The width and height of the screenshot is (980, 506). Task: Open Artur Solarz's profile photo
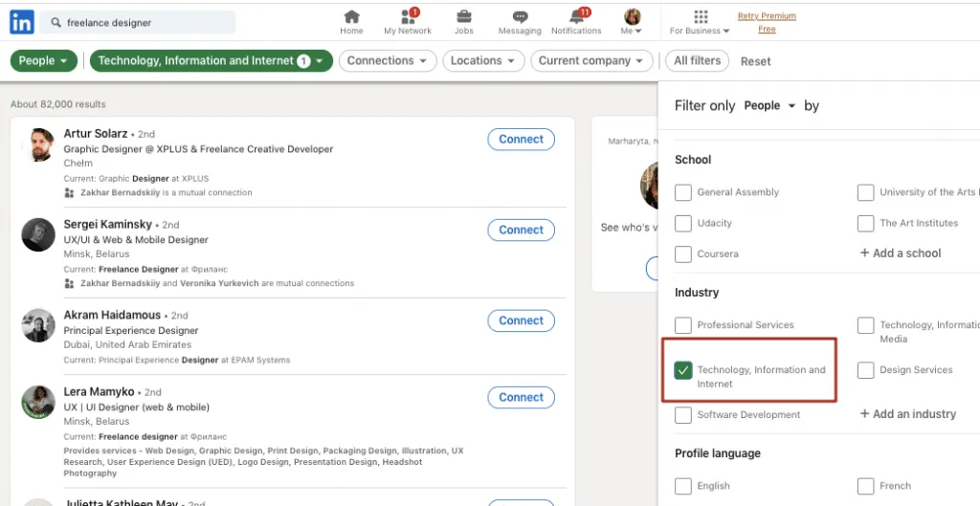click(38, 145)
